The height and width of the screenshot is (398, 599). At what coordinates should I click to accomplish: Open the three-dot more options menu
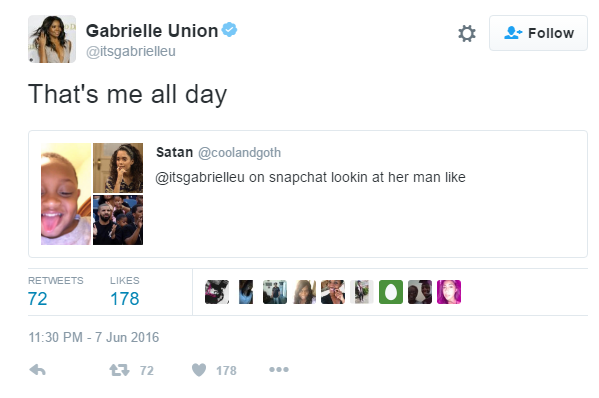[x=279, y=369]
